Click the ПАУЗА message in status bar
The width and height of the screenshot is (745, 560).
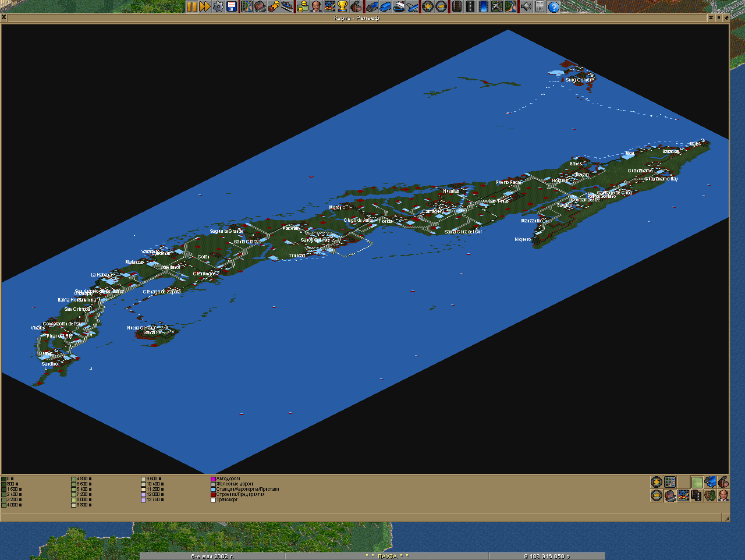point(387,557)
